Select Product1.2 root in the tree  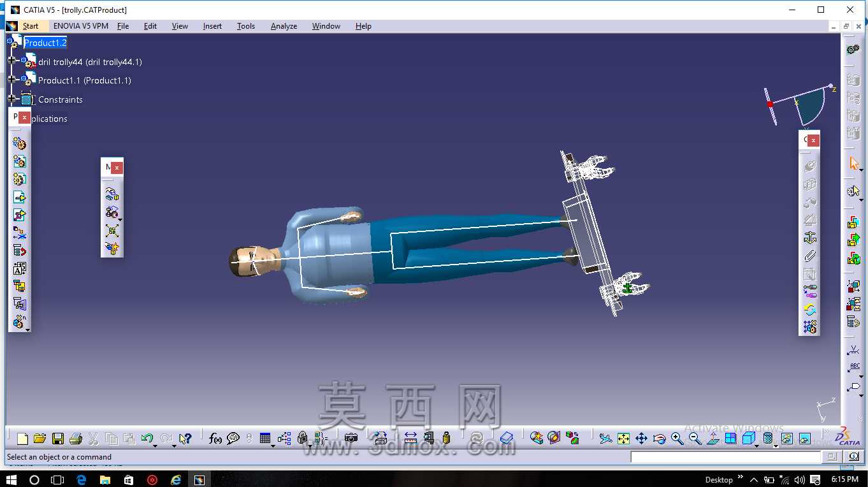[45, 43]
